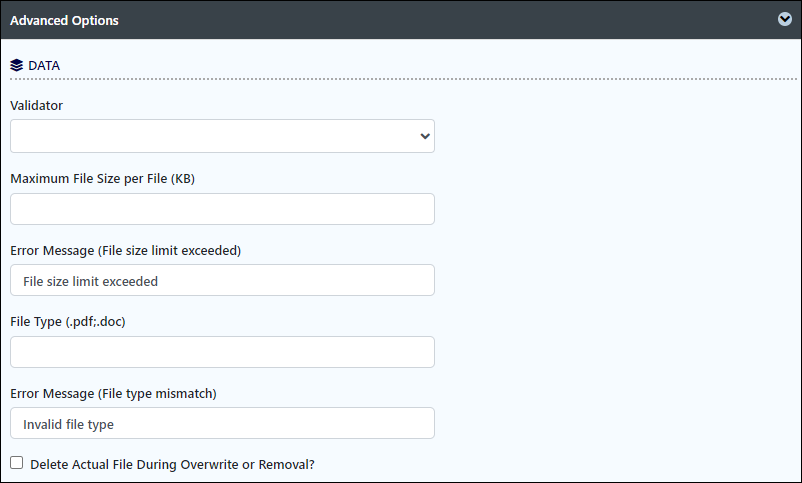This screenshot has height=483, width=802.
Task: Click the Advanced Options header title
Action: [x=64, y=20]
